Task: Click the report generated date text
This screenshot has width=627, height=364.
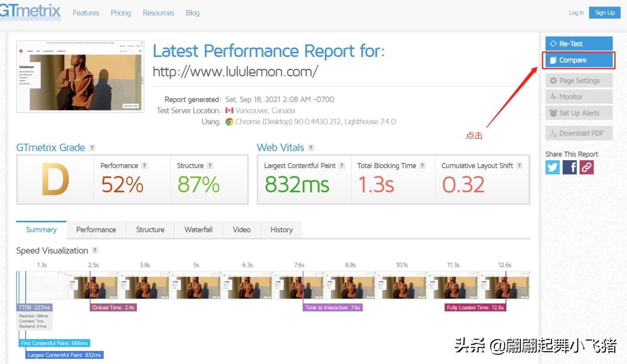Action: click(280, 99)
